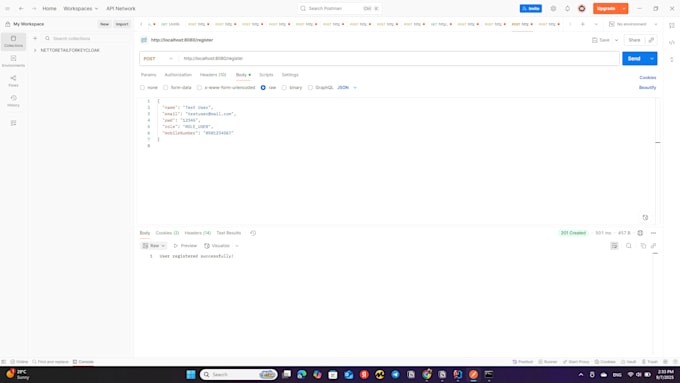Switch to the response Cookies (3) tab
This screenshot has width=680, height=383.
coord(167,233)
